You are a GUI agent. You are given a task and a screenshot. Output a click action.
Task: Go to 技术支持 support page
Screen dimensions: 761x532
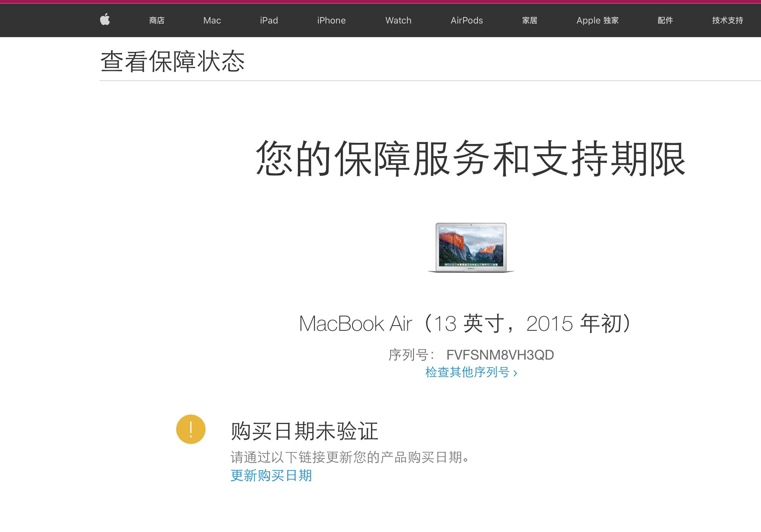pyautogui.click(x=727, y=20)
